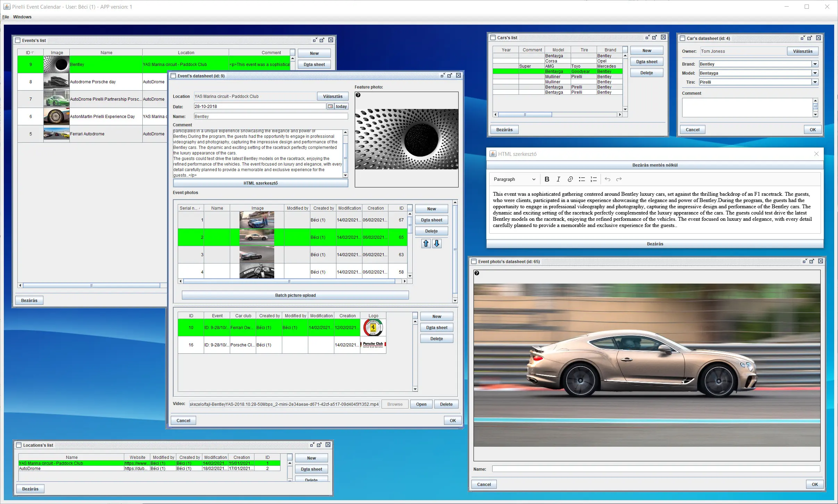
Task: Open the Windows menu
Action: click(x=22, y=17)
